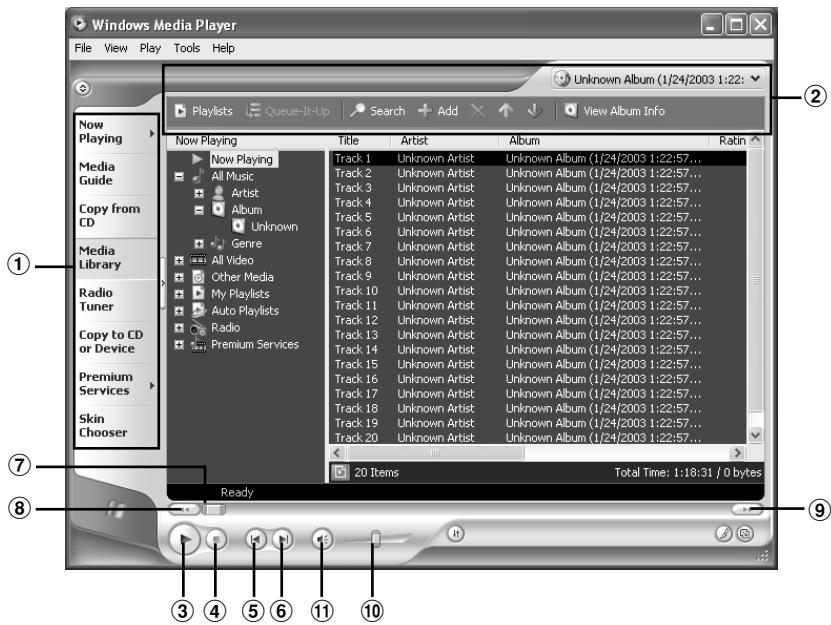
Task: Click the playlist icon beside 20 Items
Action: 340,472
